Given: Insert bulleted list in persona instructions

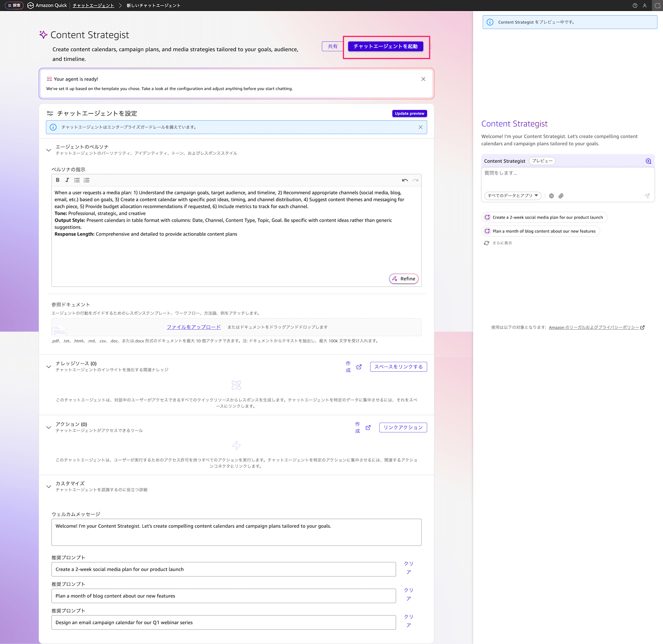Looking at the screenshot, I should pyautogui.click(x=77, y=180).
